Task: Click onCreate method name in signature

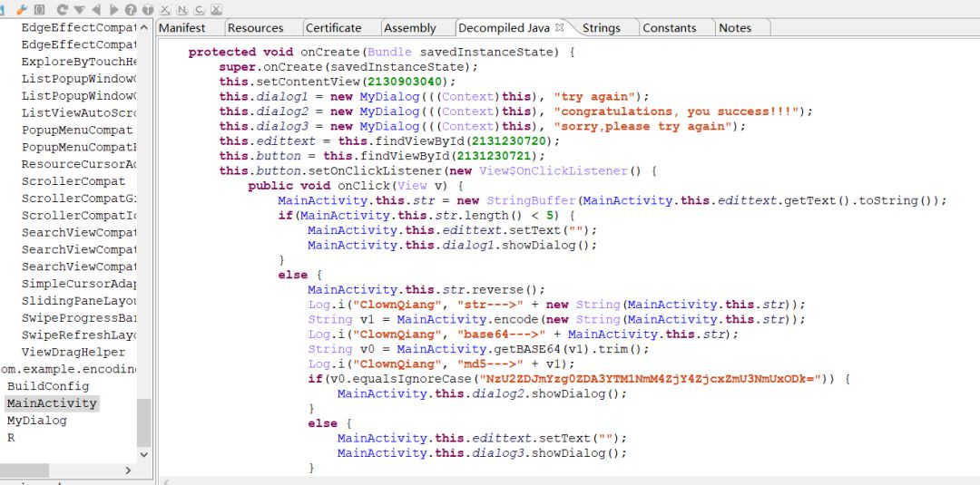Action: tap(329, 52)
